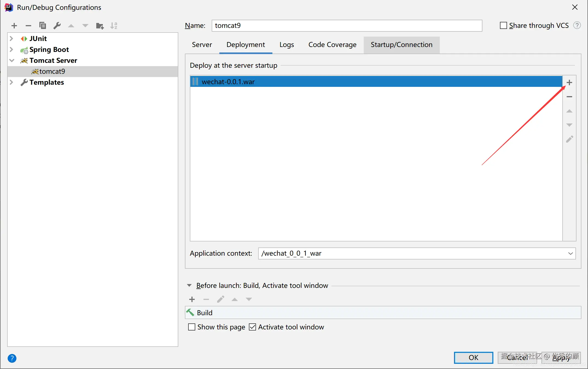The height and width of the screenshot is (369, 588).
Task: Add deployment artifact with plus icon
Action: click(569, 82)
